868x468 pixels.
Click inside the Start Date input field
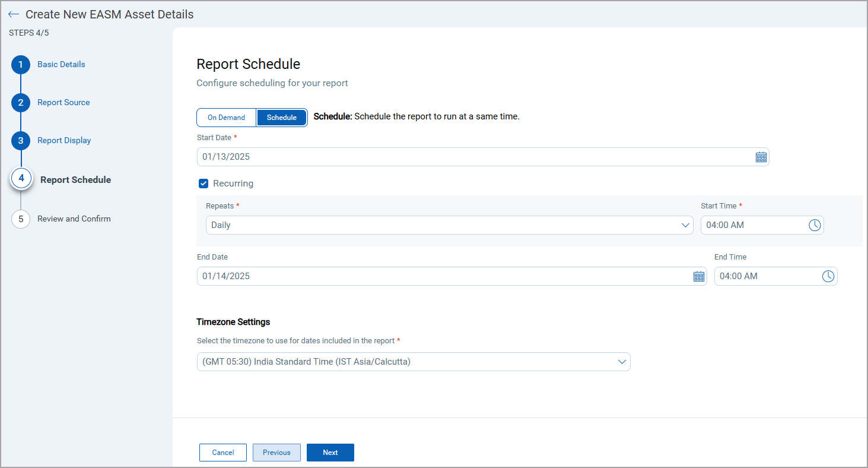415,156
